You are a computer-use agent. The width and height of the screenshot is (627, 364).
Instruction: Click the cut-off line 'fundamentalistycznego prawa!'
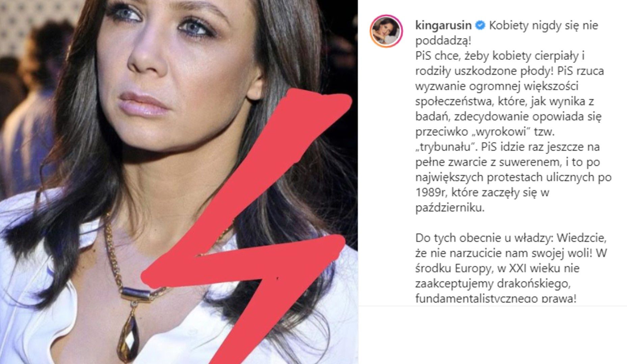[496, 299]
